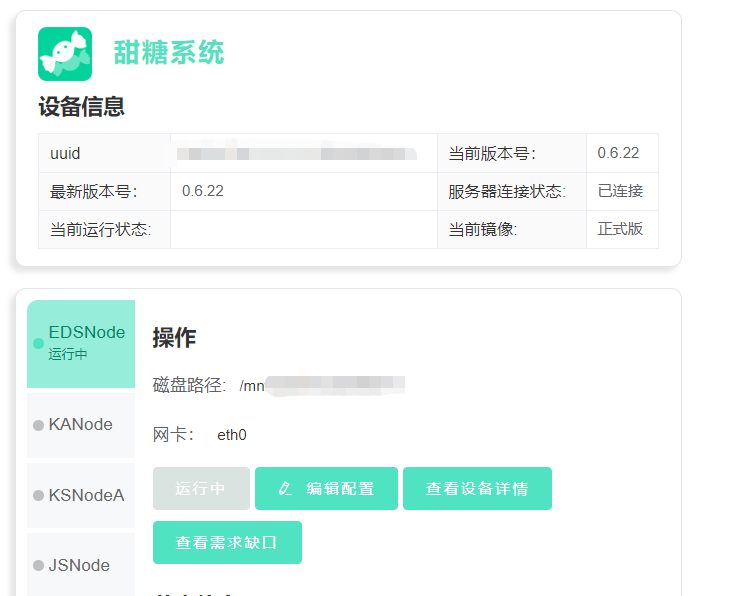729x596 pixels.
Task: Click the blurred uuid value cell
Action: tap(296, 154)
